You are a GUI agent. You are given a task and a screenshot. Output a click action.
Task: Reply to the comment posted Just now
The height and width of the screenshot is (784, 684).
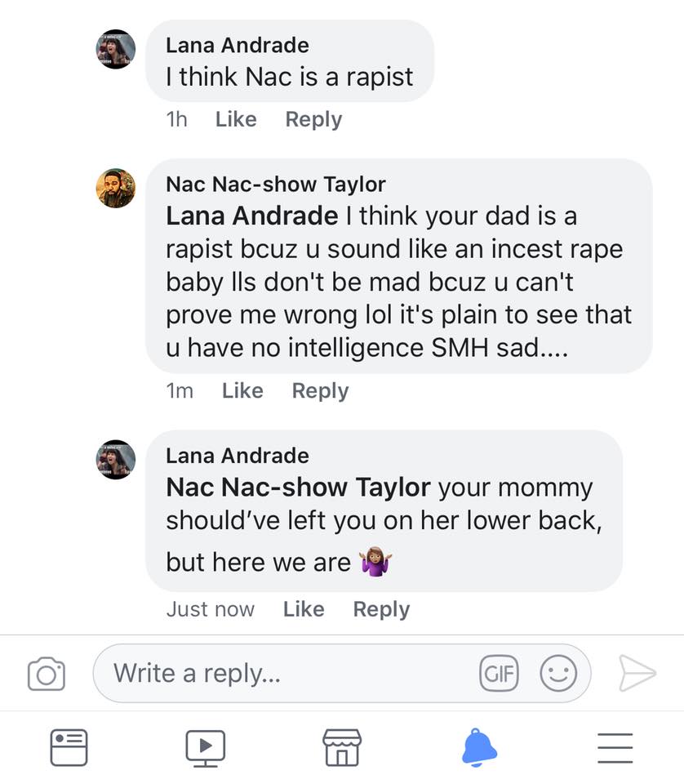pyautogui.click(x=381, y=609)
